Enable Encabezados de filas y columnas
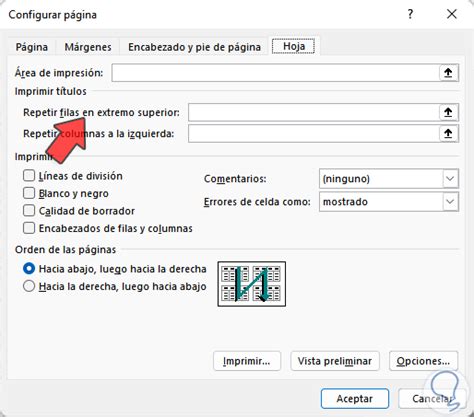The height and width of the screenshot is (417, 474). tap(29, 228)
